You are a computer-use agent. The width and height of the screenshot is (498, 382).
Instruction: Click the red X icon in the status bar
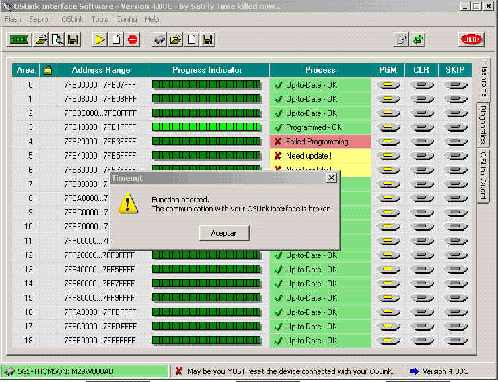coord(179,371)
